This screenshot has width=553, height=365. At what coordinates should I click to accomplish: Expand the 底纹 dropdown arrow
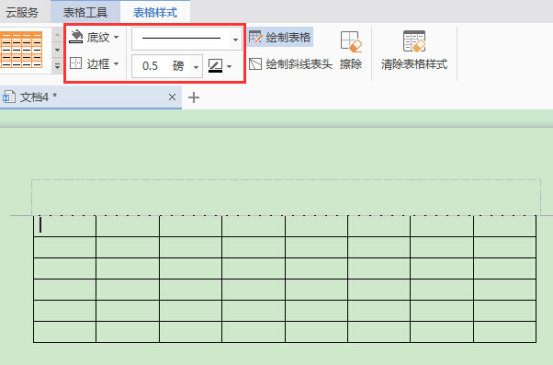[116, 37]
